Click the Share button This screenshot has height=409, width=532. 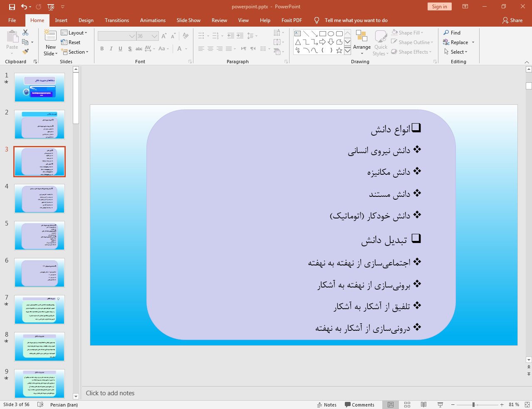click(512, 20)
